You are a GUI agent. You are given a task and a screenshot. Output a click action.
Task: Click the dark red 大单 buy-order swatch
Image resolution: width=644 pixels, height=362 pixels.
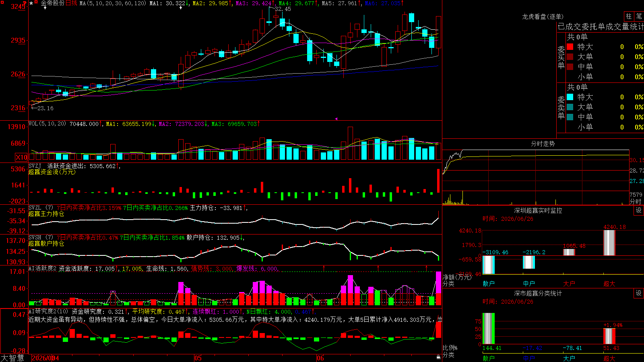coord(570,57)
